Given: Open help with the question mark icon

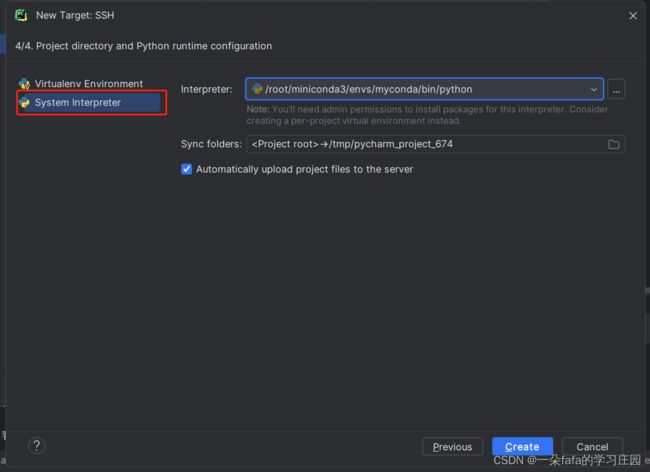Looking at the screenshot, I should 36,446.
